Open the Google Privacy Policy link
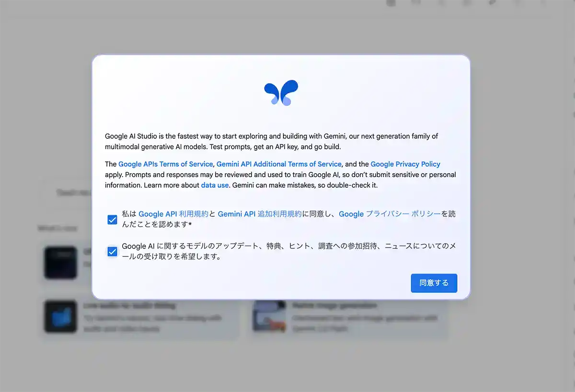575x392 pixels. [405, 164]
